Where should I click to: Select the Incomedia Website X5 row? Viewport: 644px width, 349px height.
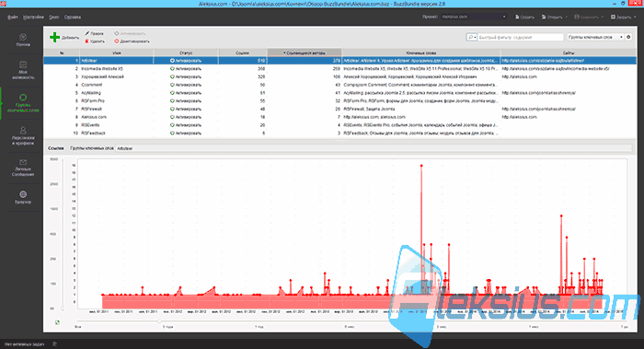[340, 69]
